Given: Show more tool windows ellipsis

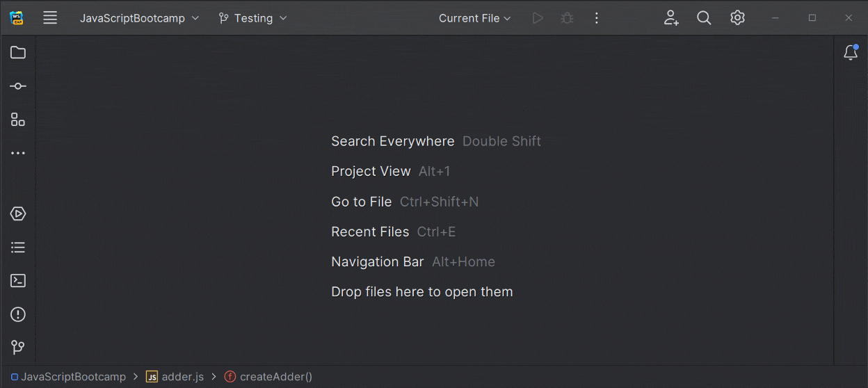Looking at the screenshot, I should click(x=18, y=153).
